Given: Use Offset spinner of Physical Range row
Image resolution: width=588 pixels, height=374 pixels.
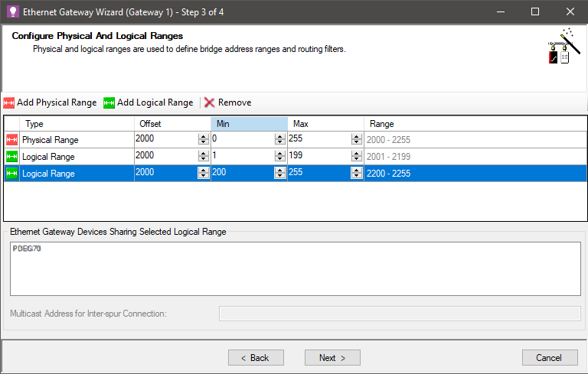Looking at the screenshot, I should [x=204, y=139].
